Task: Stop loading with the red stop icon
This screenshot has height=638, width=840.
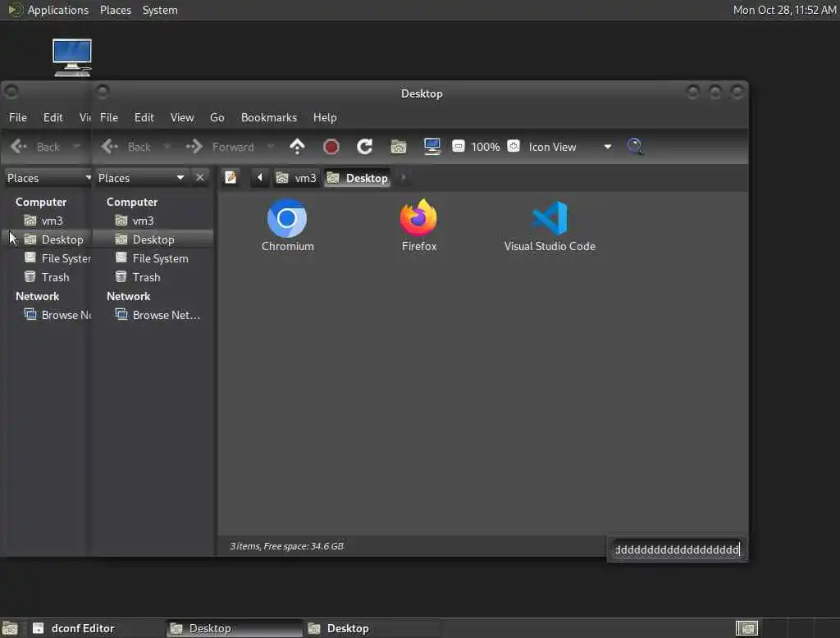Action: pos(331,146)
